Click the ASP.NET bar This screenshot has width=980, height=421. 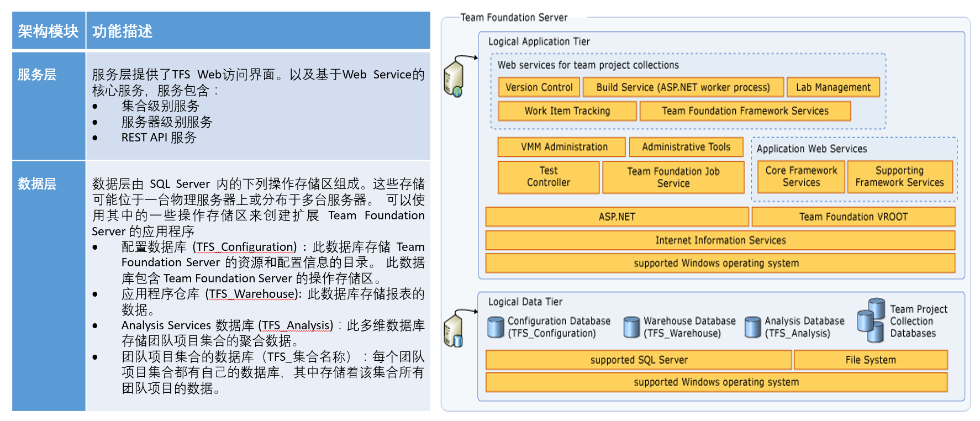[x=617, y=217]
